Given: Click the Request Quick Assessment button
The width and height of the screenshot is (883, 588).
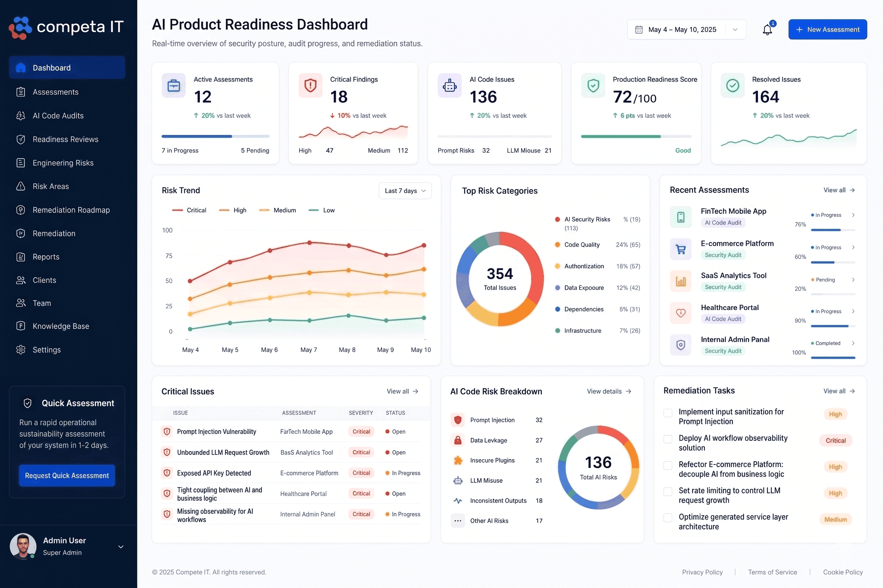Looking at the screenshot, I should coord(67,476).
